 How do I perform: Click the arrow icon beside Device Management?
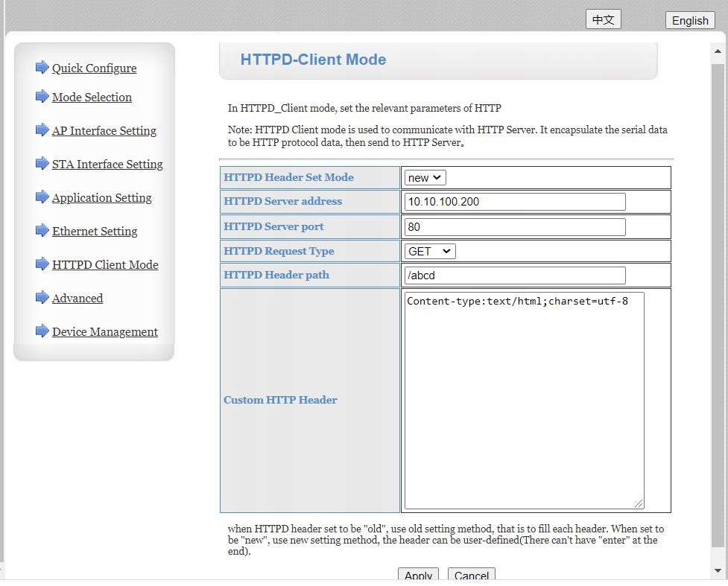coord(42,331)
